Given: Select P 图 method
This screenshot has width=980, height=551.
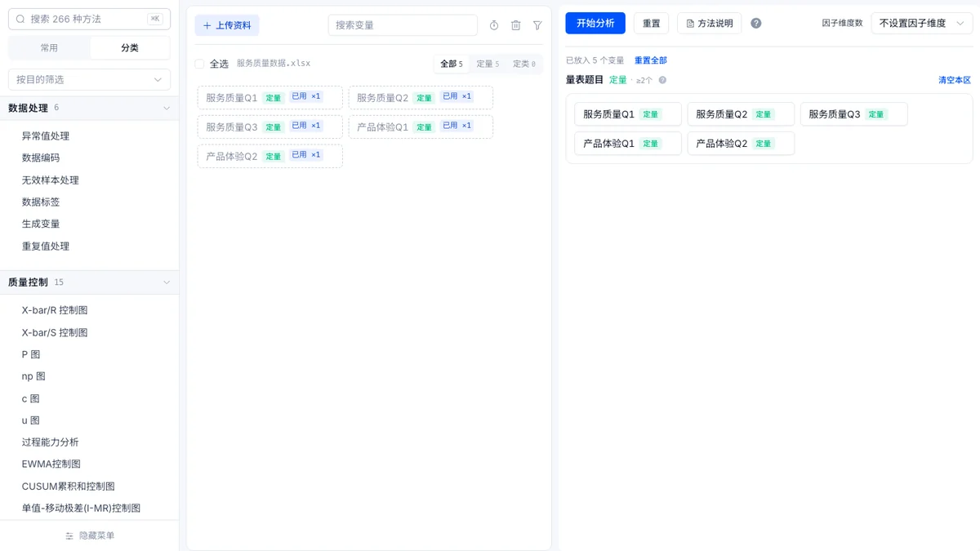Looking at the screenshot, I should click(31, 354).
